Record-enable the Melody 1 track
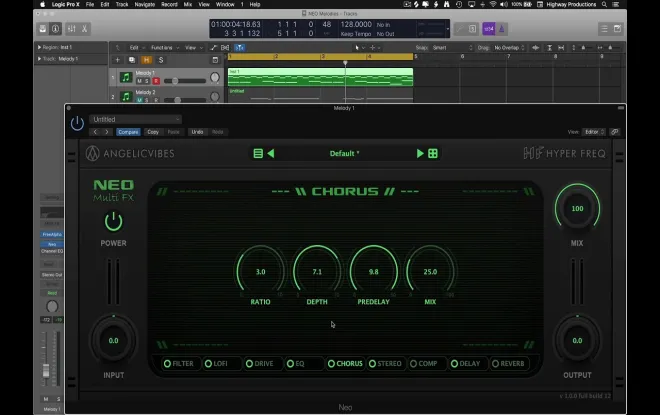 [156, 81]
